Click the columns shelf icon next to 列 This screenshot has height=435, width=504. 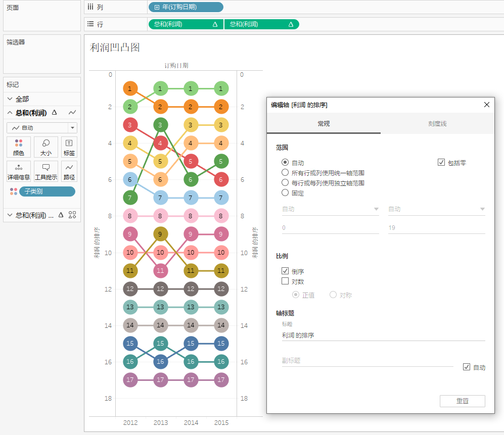pyautogui.click(x=90, y=7)
